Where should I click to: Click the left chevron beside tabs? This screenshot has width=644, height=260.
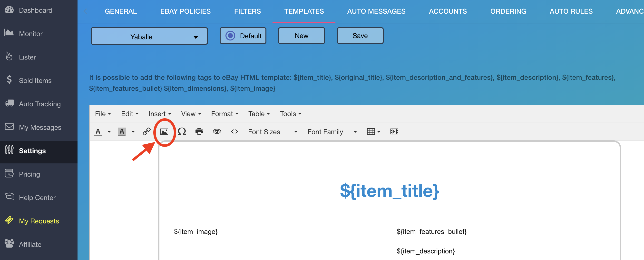coord(85,11)
